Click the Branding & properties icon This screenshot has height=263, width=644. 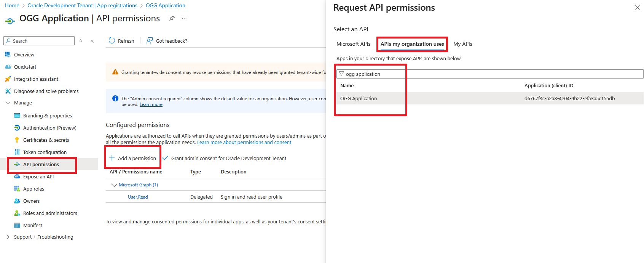17,115
